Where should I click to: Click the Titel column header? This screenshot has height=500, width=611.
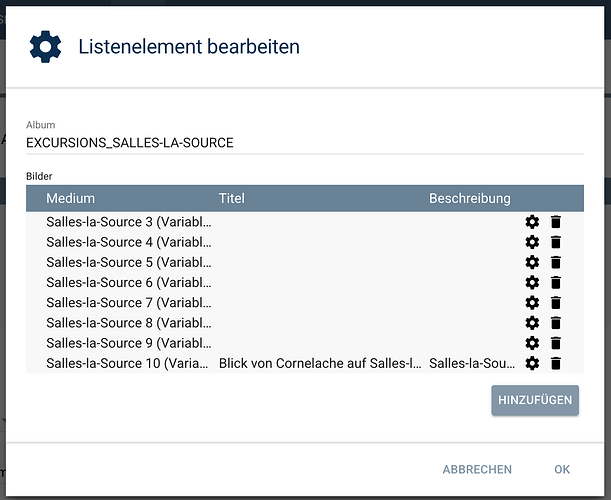point(231,198)
